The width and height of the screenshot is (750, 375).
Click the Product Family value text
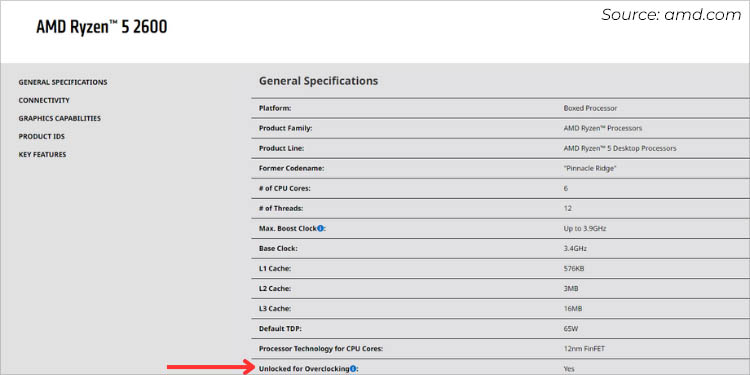pos(603,128)
